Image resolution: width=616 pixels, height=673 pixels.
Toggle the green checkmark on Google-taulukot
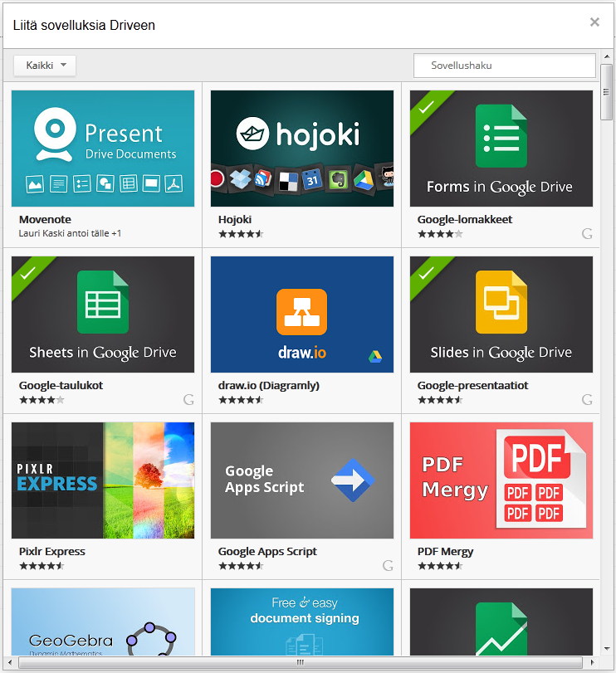point(28,272)
